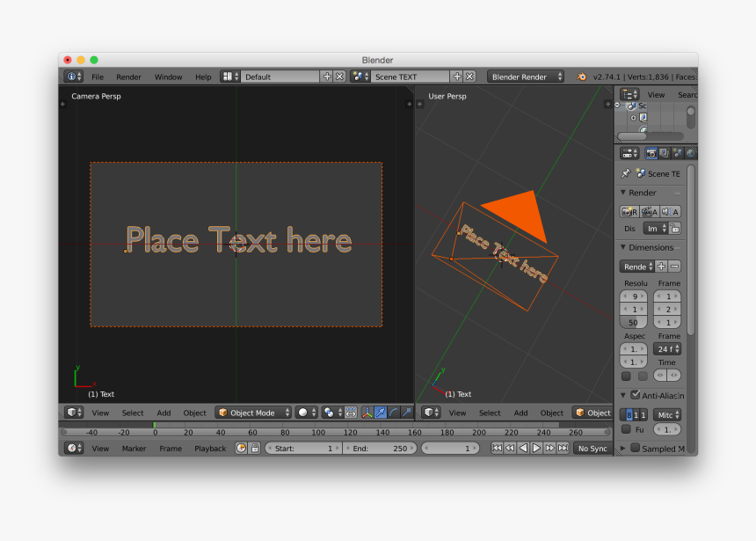Screen dimensions: 756x541
Task: Open the 24 f frame rate dropdown
Action: coord(667,348)
